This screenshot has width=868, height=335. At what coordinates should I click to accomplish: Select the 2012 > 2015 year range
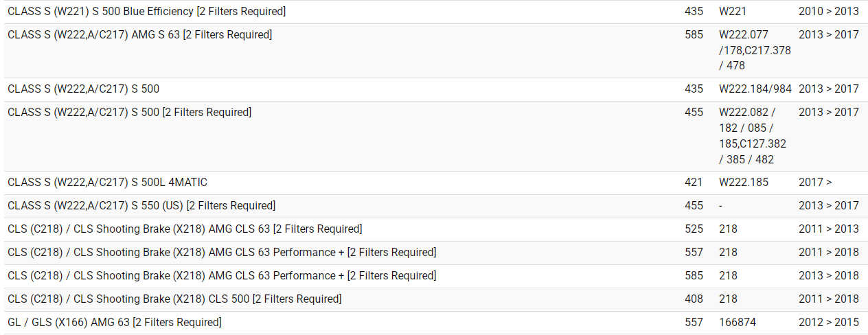pyautogui.click(x=828, y=323)
